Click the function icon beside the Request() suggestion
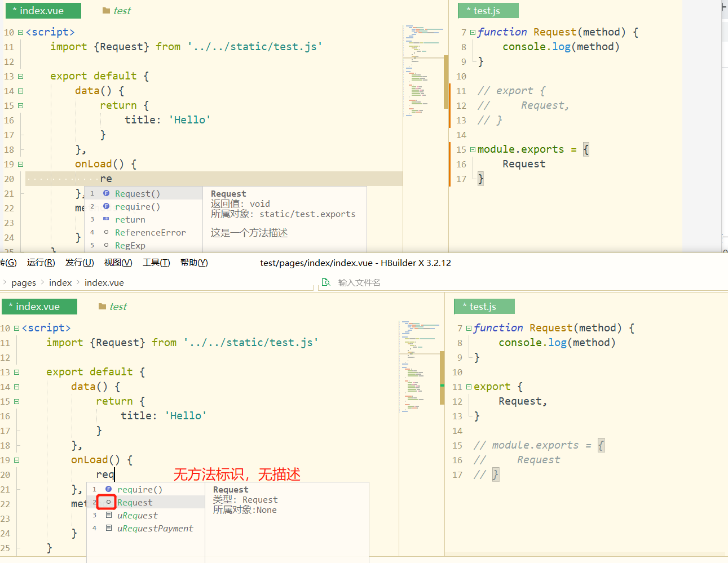The width and height of the screenshot is (728, 563). point(106,193)
